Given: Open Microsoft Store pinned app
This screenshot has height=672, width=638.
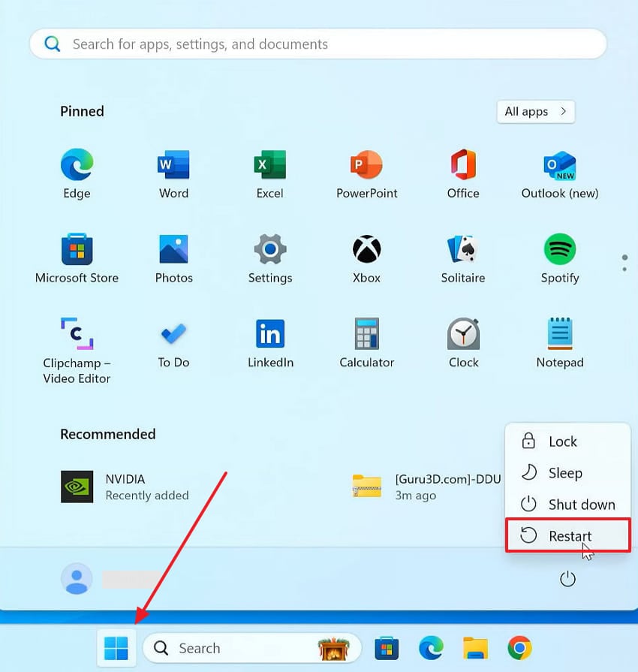Looking at the screenshot, I should (77, 258).
